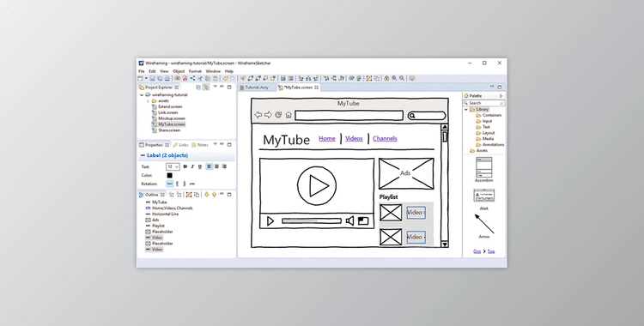Click the Redo arrow in the toolbar
Screen dimensions: 644x326
pos(233,78)
